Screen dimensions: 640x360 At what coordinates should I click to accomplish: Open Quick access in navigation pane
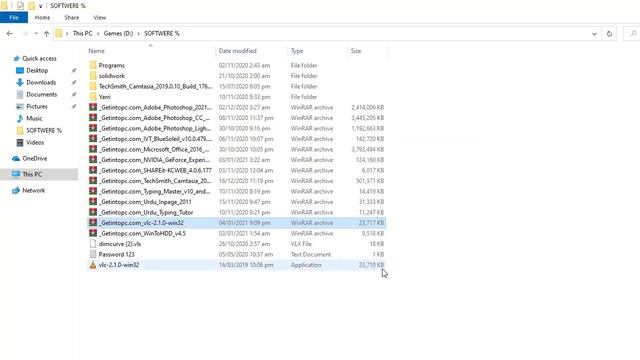click(x=39, y=58)
